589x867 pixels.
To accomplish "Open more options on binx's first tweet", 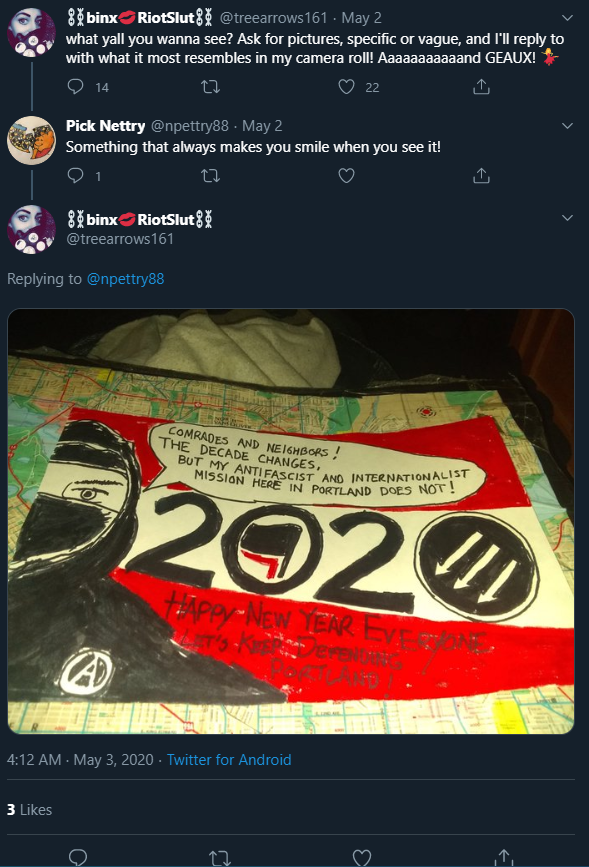I will point(567,18).
